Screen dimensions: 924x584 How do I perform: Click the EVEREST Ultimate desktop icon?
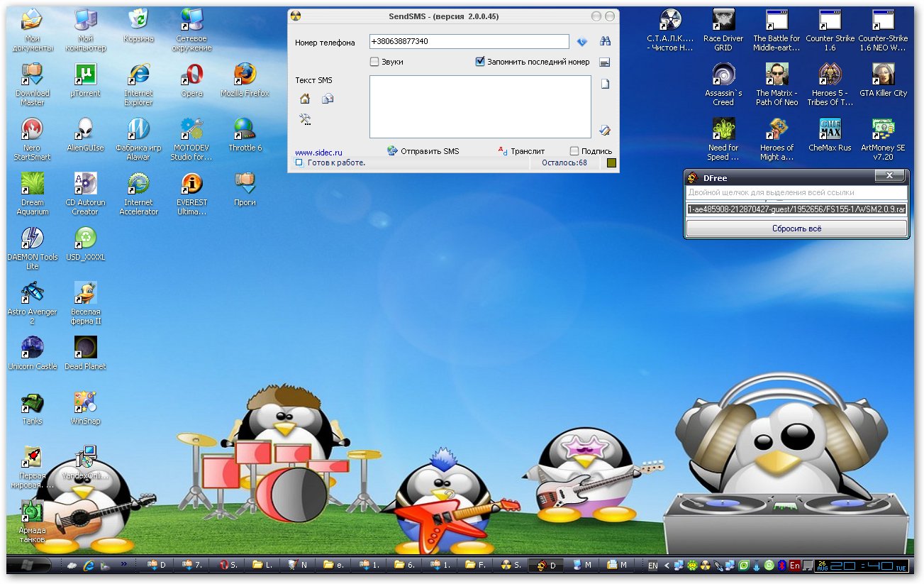click(191, 194)
